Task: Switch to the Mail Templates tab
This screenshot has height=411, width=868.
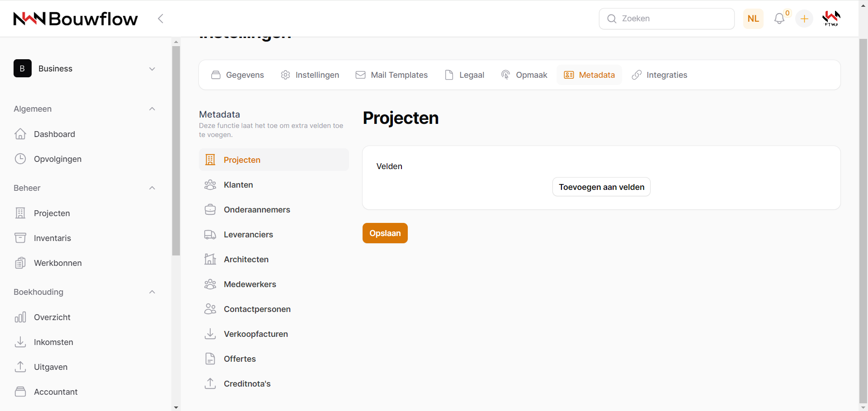Action: point(392,75)
